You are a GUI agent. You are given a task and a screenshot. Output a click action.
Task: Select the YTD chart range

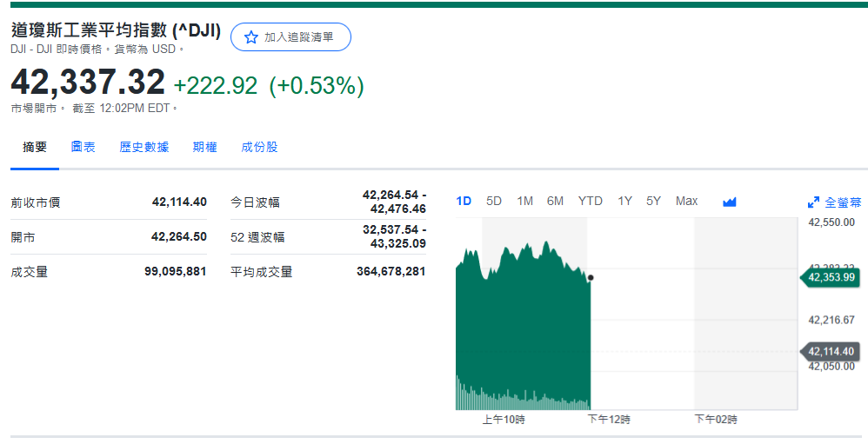[590, 202]
